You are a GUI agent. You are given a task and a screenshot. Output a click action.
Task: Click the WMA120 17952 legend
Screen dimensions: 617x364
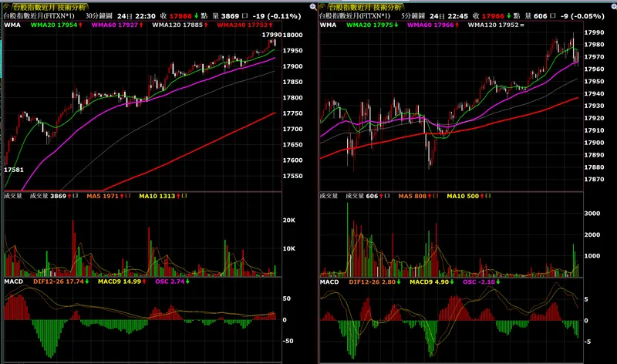coord(496,25)
